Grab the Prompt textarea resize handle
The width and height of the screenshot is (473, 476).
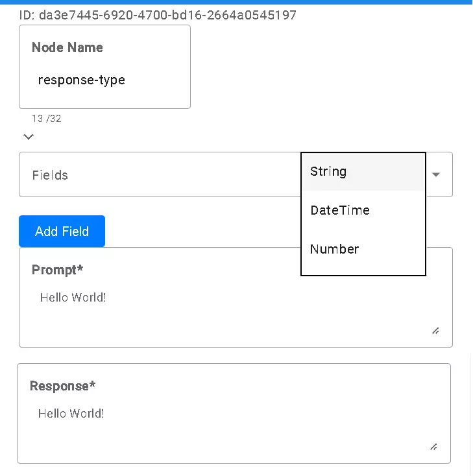click(x=435, y=331)
